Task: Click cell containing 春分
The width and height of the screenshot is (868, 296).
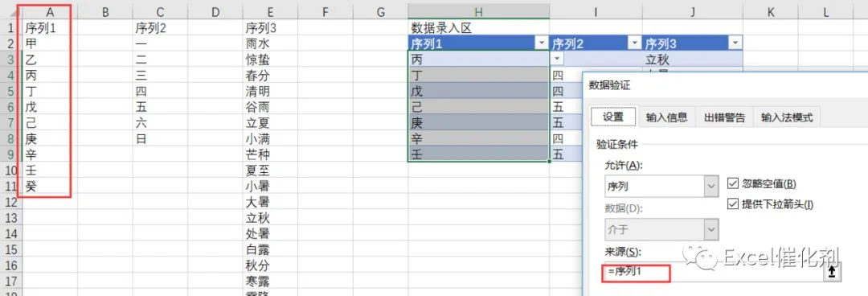Action: pyautogui.click(x=270, y=75)
